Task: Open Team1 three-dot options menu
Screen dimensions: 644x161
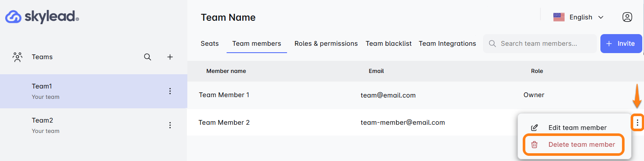Action: coord(170,91)
